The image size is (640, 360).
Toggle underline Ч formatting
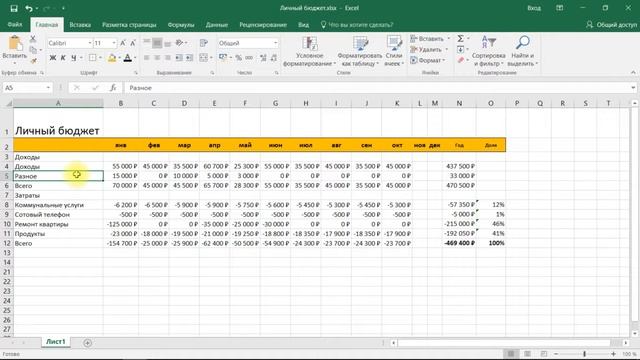pyautogui.click(x=73, y=58)
